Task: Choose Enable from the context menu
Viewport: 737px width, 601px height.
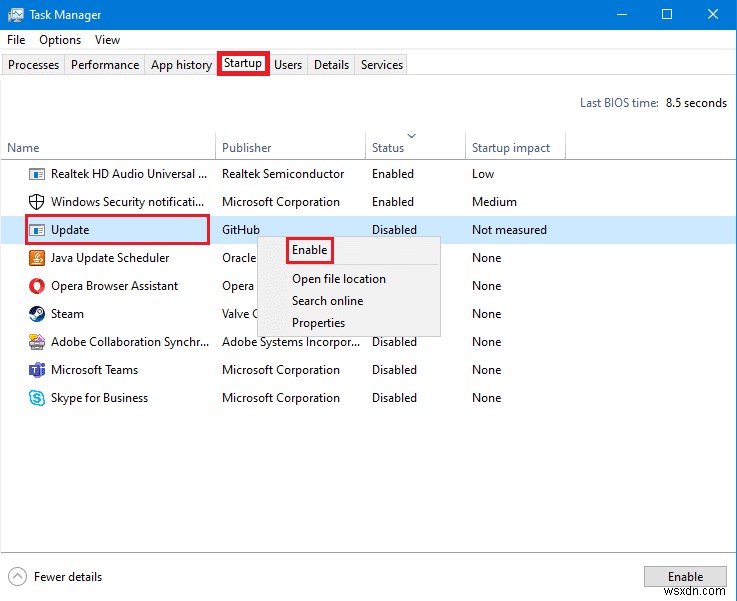Action: tap(309, 250)
